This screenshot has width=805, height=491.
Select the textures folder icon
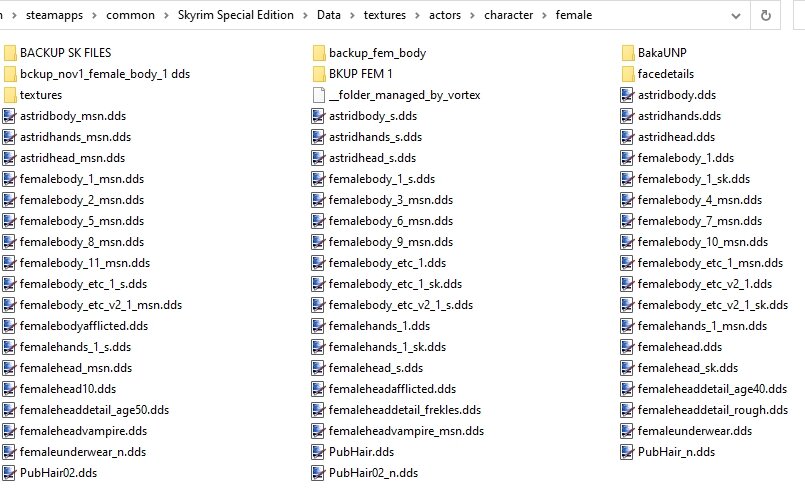coord(10,95)
